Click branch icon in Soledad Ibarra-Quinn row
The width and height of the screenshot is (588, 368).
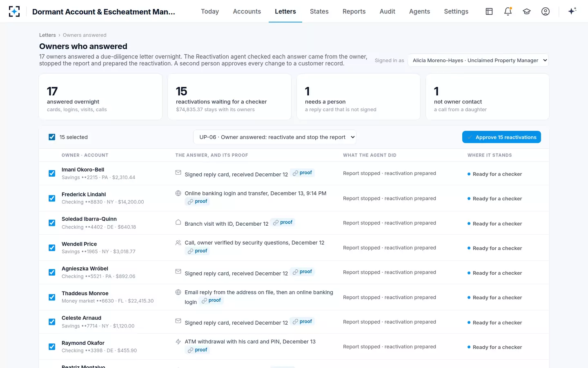178,222
